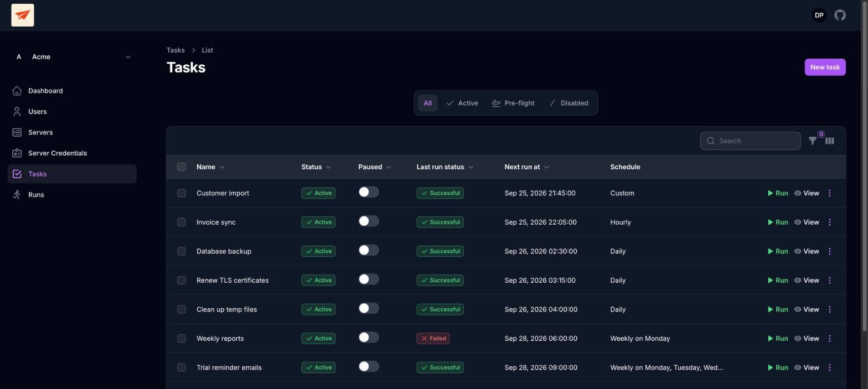Toggle Paused switch for Clean up temp files
This screenshot has height=389, width=868.
369,308
